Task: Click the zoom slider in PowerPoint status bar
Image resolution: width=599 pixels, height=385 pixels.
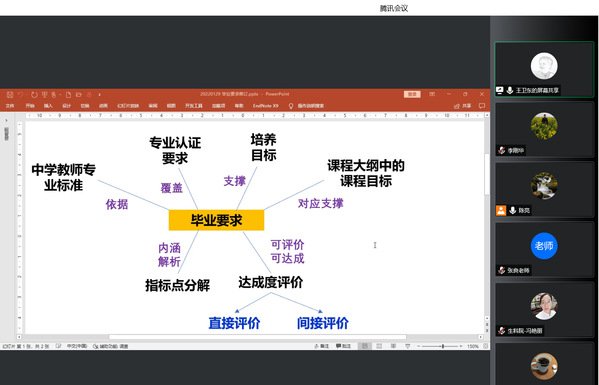Action: [x=442, y=346]
